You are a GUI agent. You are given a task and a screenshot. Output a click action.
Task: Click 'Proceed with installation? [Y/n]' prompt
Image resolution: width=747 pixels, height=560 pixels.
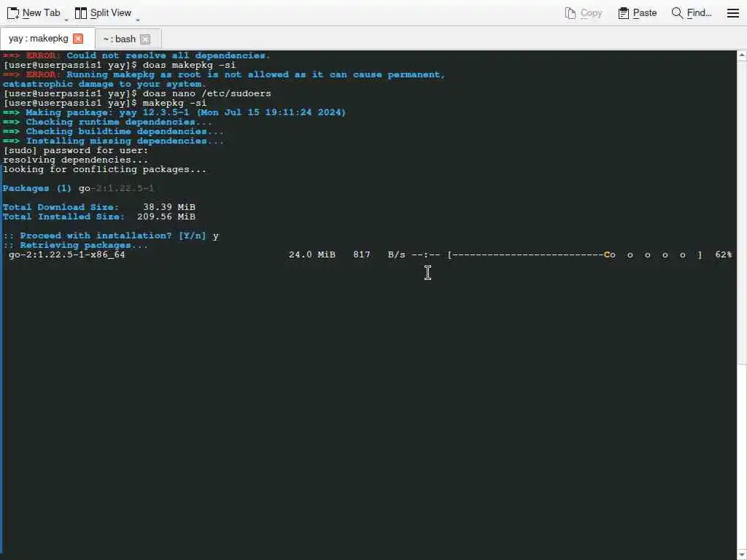click(x=113, y=236)
